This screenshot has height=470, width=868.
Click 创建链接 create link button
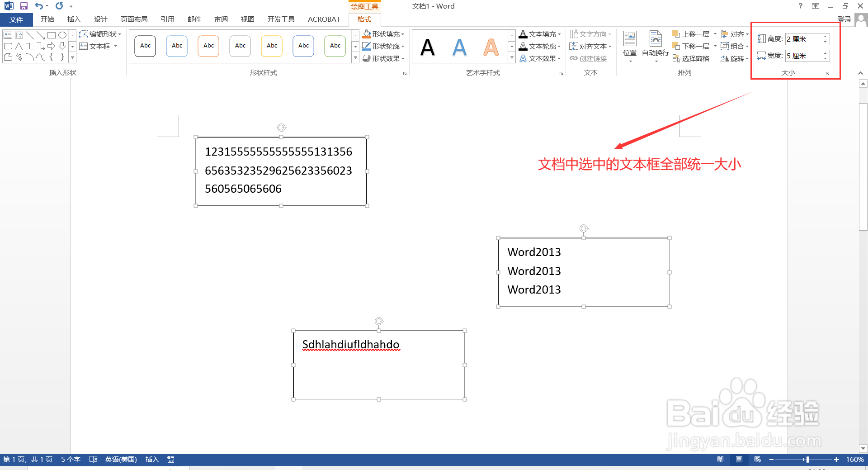[588, 59]
